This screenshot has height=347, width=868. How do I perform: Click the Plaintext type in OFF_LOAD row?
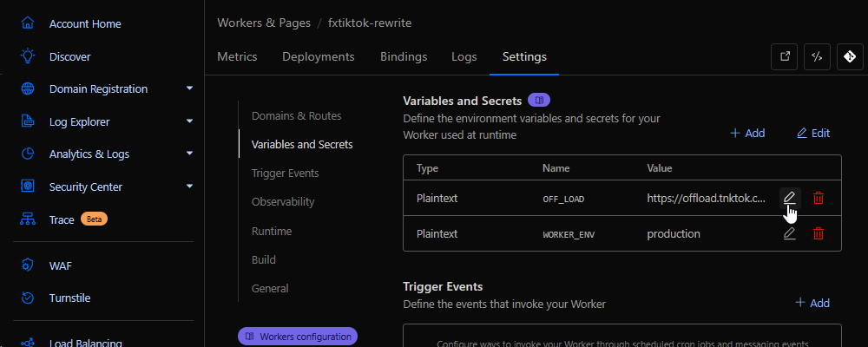coord(437,198)
